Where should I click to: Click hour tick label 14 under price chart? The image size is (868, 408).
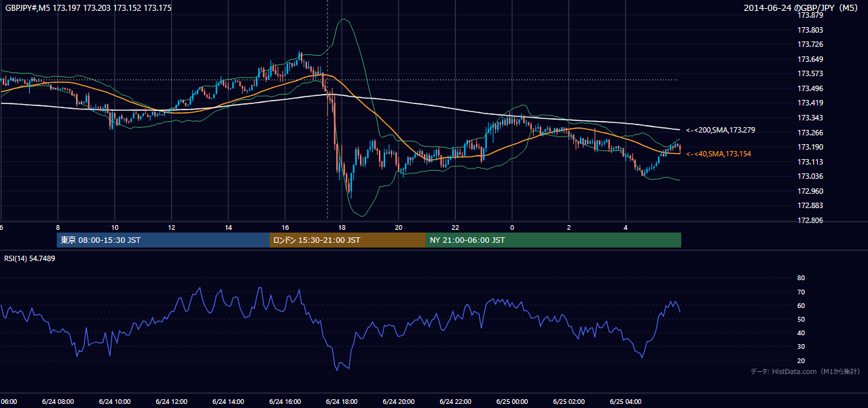click(x=228, y=228)
